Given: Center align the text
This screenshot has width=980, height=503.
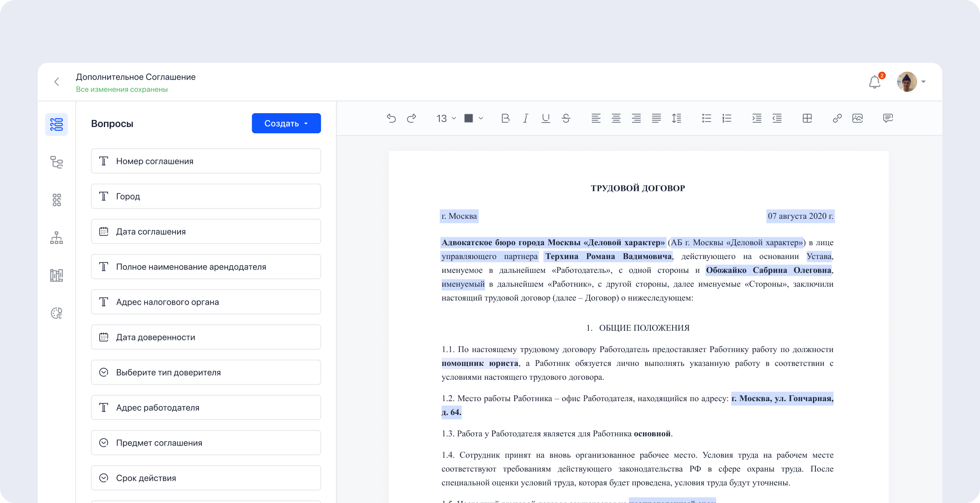Looking at the screenshot, I should pos(616,118).
